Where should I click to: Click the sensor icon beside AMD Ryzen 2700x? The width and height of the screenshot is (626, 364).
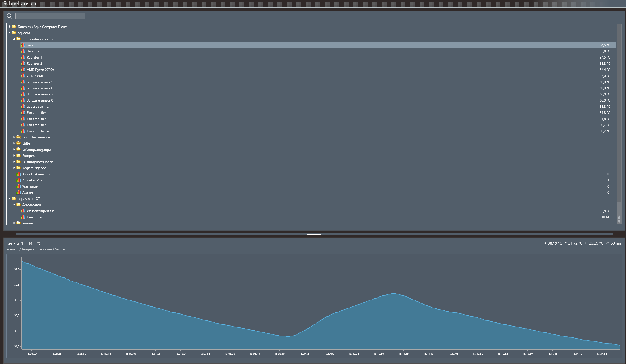pos(23,70)
